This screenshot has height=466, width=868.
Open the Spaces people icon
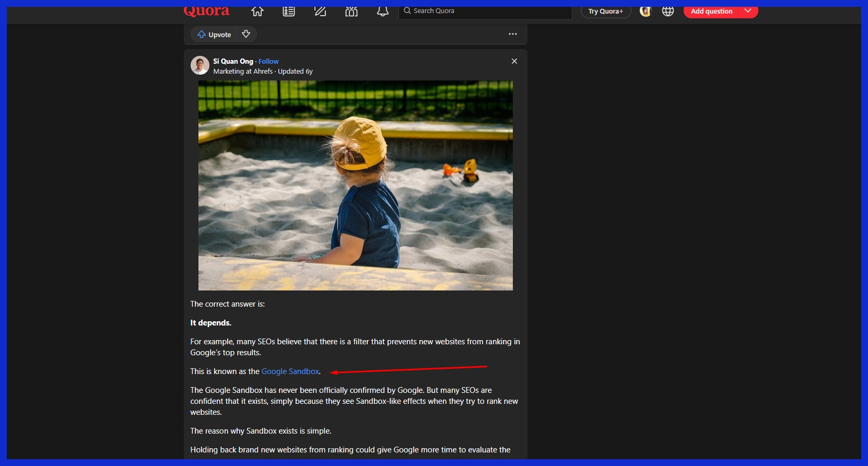[351, 11]
